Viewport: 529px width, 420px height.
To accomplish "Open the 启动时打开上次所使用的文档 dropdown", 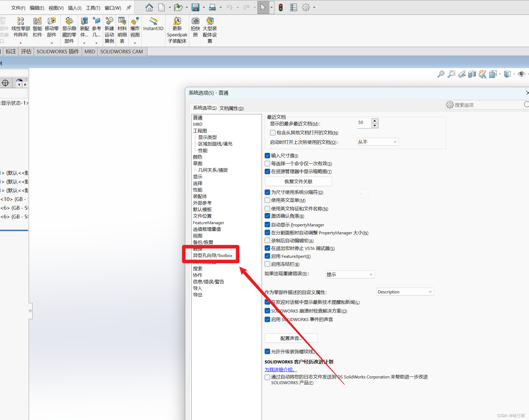I will pyautogui.click(x=378, y=142).
